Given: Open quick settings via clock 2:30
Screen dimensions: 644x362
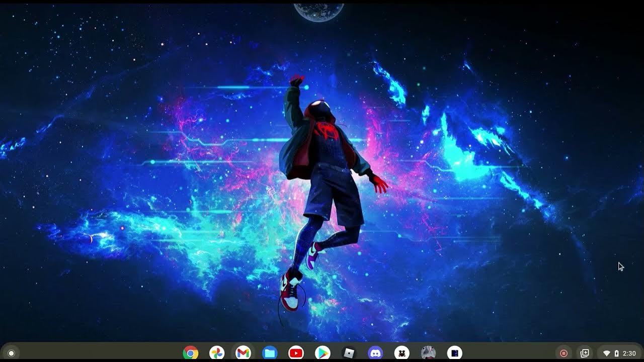Looking at the screenshot, I should (629, 353).
